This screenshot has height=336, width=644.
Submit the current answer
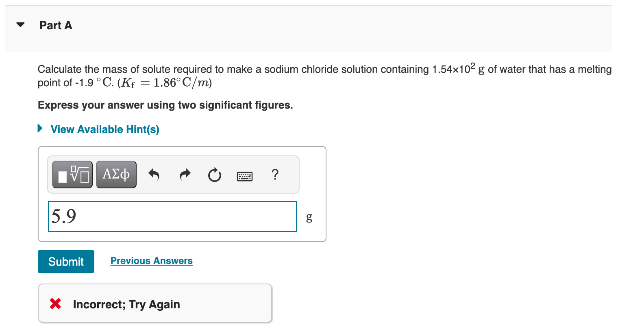point(65,262)
